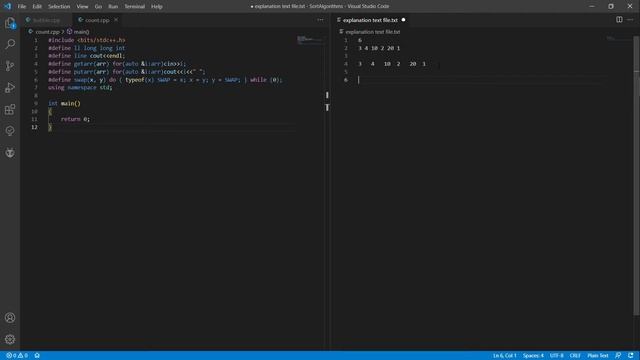Open the Run menu
Screen dimensions: 640x360
coord(113,7)
